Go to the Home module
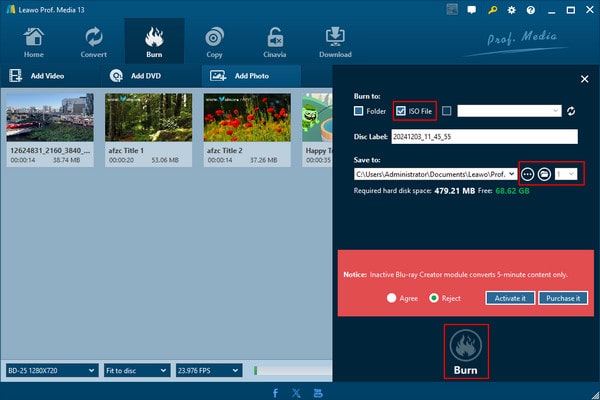This screenshot has height=400, width=600. click(x=33, y=41)
